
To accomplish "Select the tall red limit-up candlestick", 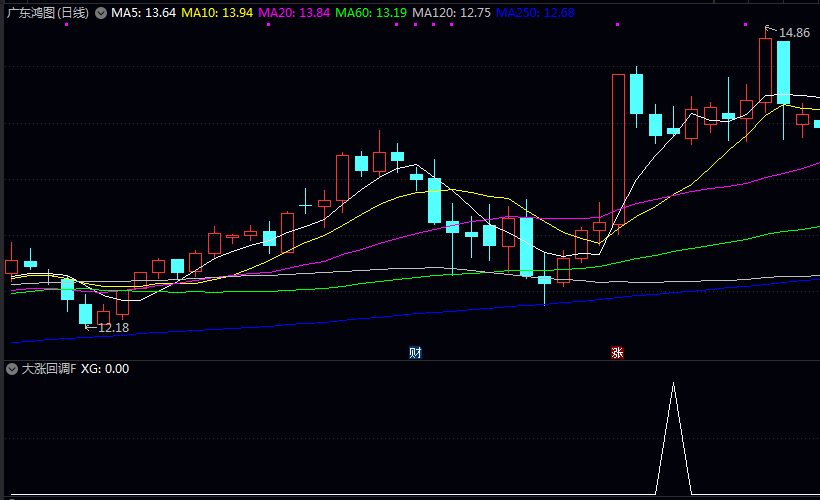I will [x=617, y=150].
